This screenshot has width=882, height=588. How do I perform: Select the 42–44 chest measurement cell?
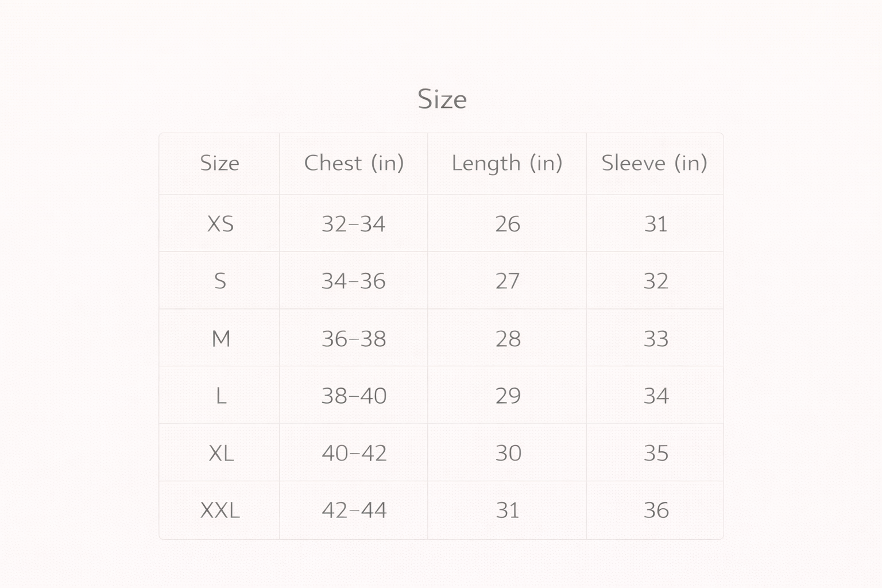click(x=354, y=510)
